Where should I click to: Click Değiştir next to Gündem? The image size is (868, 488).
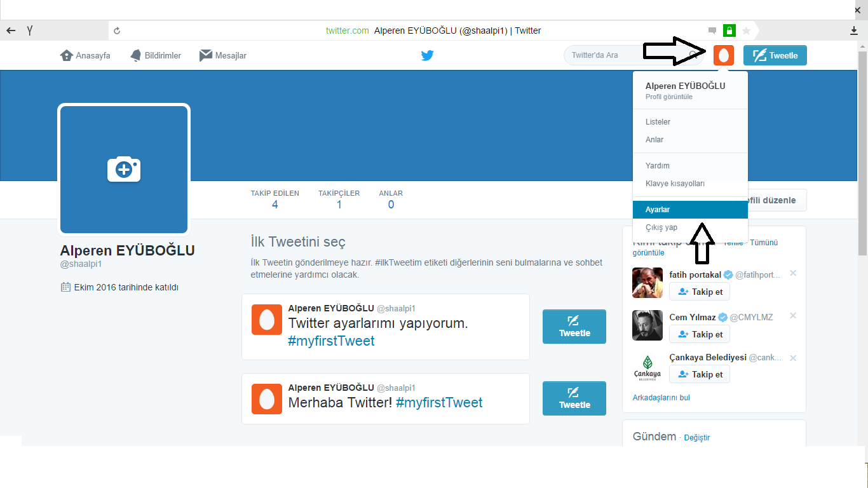697,438
